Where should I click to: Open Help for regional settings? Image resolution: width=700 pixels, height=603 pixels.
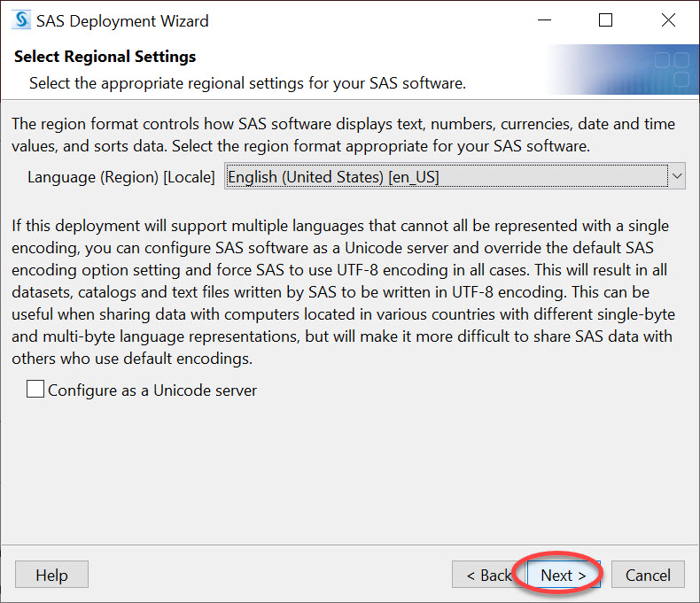coord(51,575)
